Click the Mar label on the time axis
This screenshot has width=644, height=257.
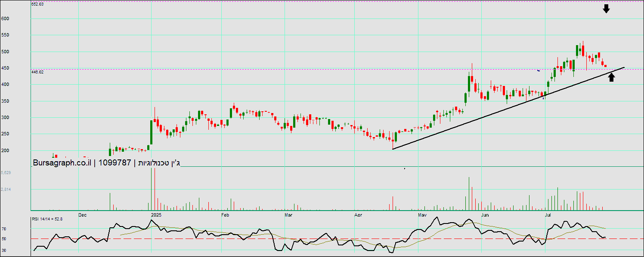tap(289, 214)
